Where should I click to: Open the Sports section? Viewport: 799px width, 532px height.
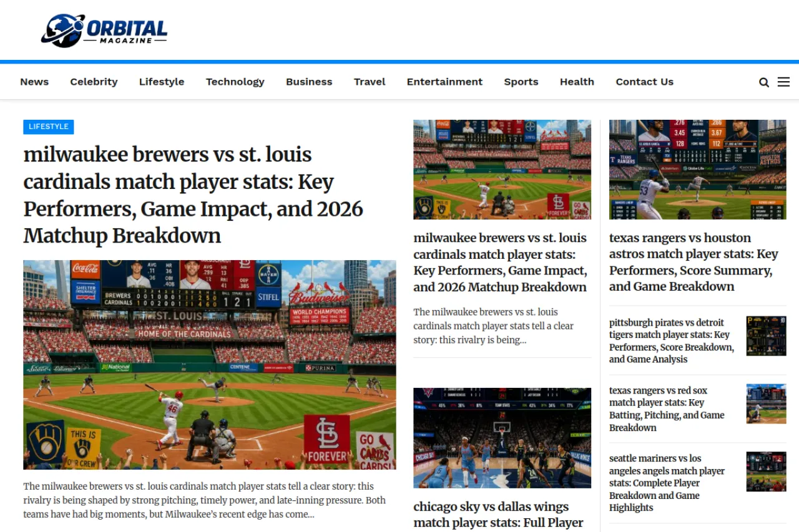[521, 82]
